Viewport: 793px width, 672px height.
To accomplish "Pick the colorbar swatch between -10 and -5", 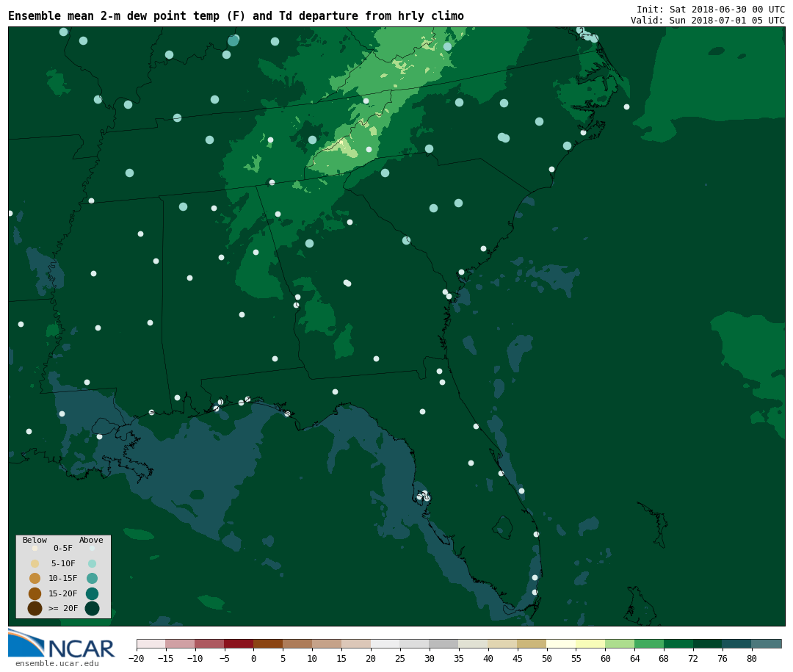I will [x=209, y=643].
